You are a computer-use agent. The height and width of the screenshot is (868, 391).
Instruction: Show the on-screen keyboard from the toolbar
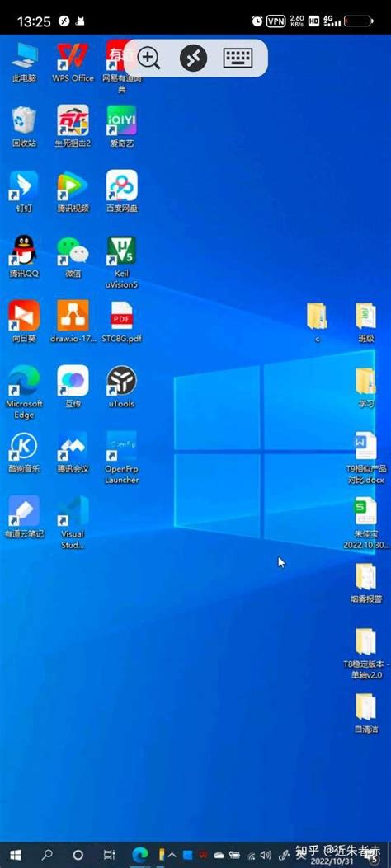(238, 58)
